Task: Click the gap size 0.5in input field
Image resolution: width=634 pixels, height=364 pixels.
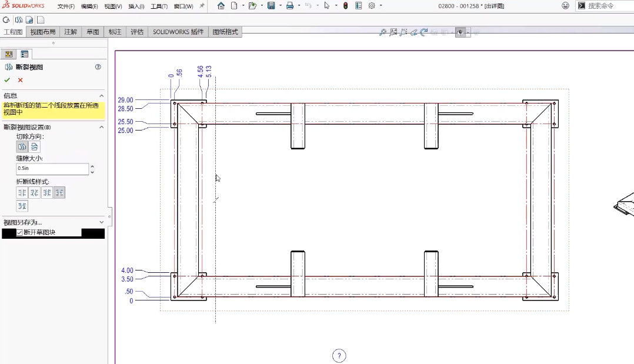Action: click(52, 169)
